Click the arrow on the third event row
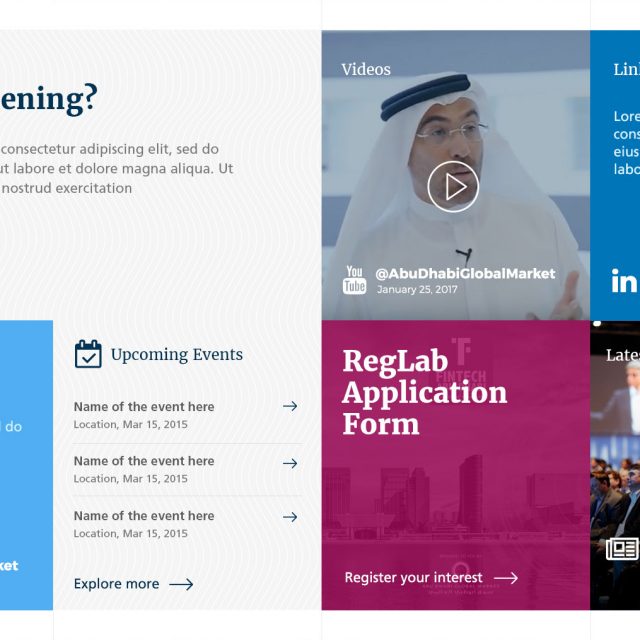 [290, 517]
